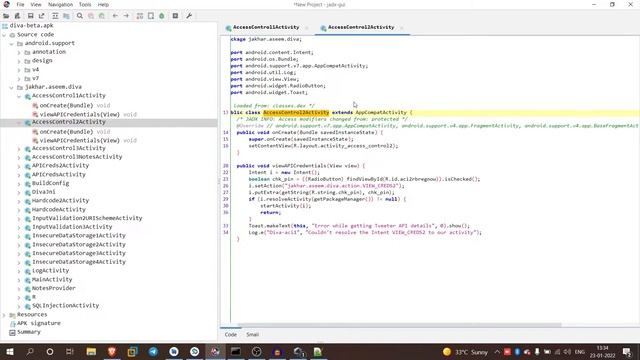This screenshot has height=360, width=640.
Task: Select the LogActivity class
Action: point(51,271)
